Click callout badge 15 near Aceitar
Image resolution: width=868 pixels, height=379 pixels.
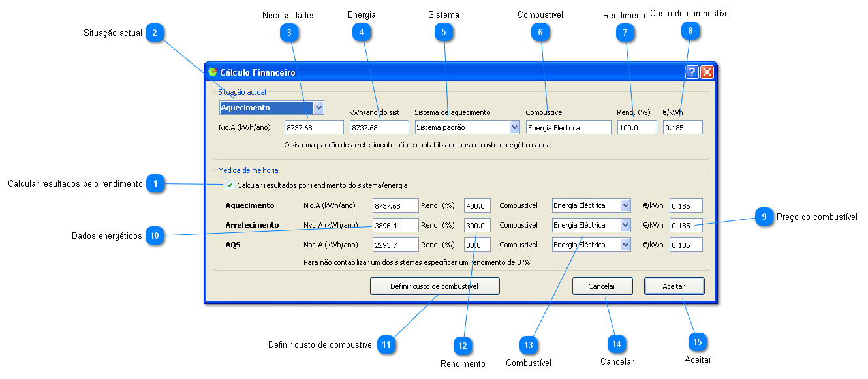pos(698,341)
